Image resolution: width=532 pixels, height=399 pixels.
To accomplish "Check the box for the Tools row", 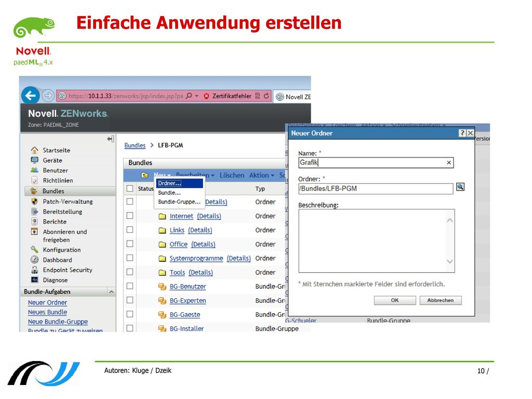I will (129, 272).
